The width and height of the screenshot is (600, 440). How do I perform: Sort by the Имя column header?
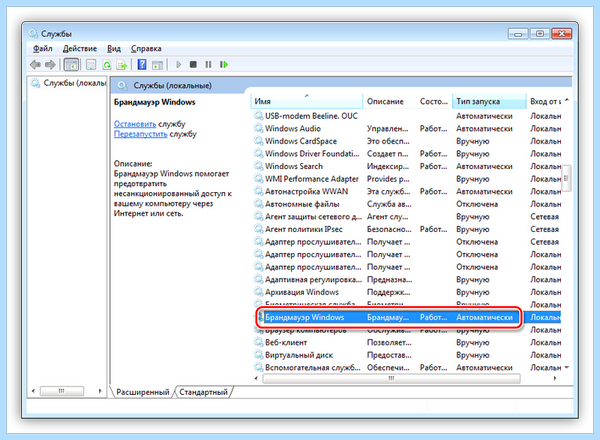coord(307,101)
